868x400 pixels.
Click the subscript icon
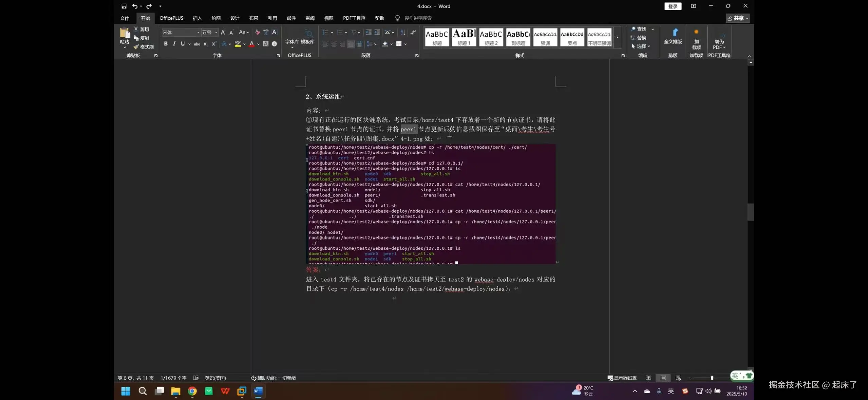tap(205, 44)
